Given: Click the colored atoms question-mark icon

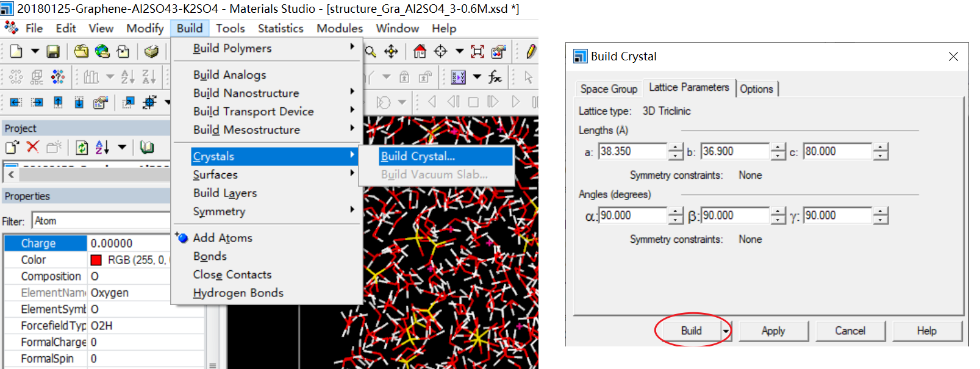Looking at the screenshot, I should click(x=58, y=77).
